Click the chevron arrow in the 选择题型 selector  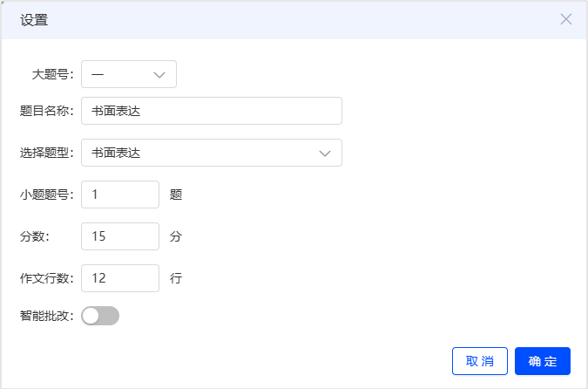click(325, 154)
